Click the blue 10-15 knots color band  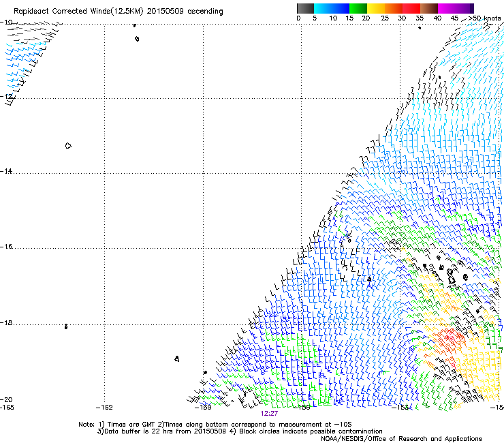click(341, 8)
